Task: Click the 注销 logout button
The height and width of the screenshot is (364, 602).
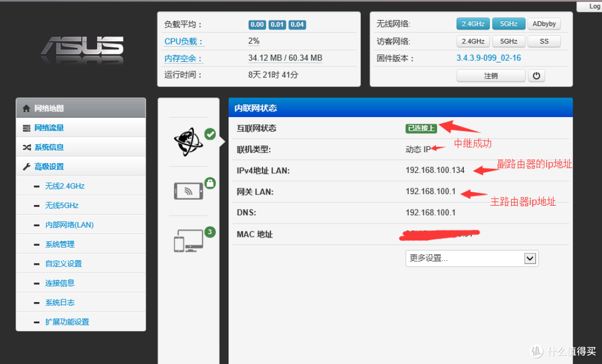Action: tap(491, 76)
